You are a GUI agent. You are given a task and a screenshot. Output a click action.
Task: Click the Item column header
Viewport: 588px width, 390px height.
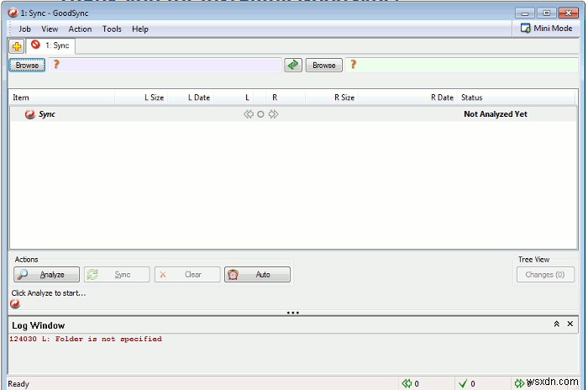tap(62, 97)
